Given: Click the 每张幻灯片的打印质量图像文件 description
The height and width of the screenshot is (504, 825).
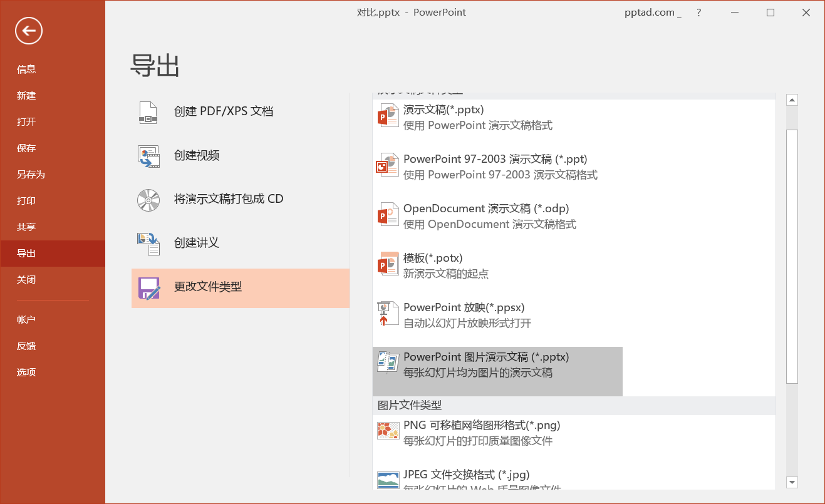Looking at the screenshot, I should click(x=478, y=441).
